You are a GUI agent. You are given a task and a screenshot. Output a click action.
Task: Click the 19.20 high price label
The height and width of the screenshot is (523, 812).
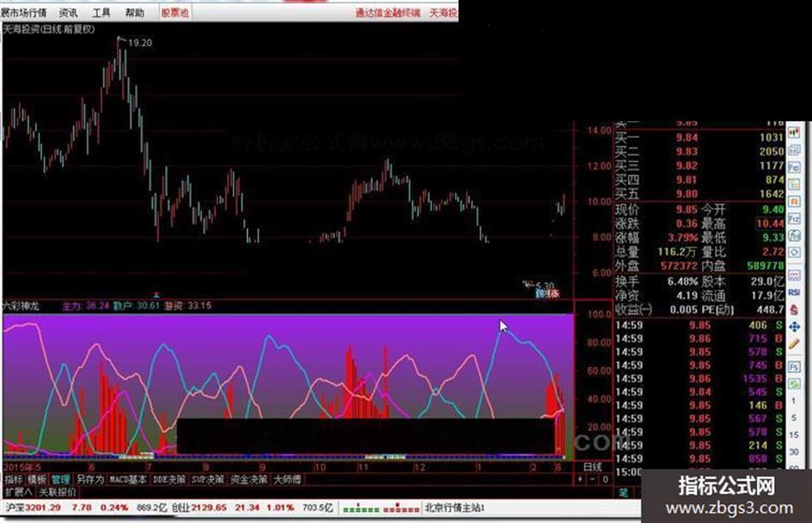(140, 43)
